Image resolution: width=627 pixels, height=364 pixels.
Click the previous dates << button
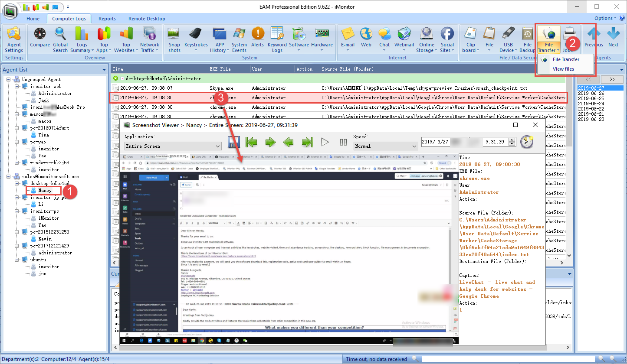click(x=588, y=79)
